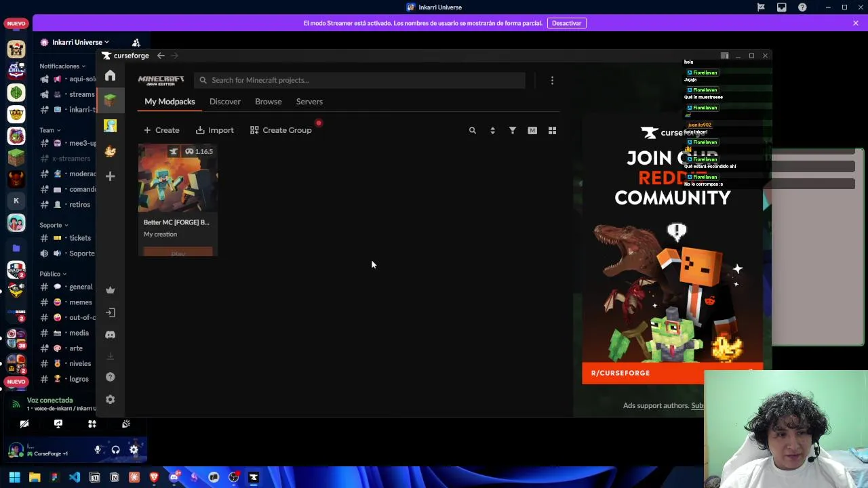Open Discord help icon in title bar
Image resolution: width=868 pixels, height=488 pixels.
click(803, 7)
